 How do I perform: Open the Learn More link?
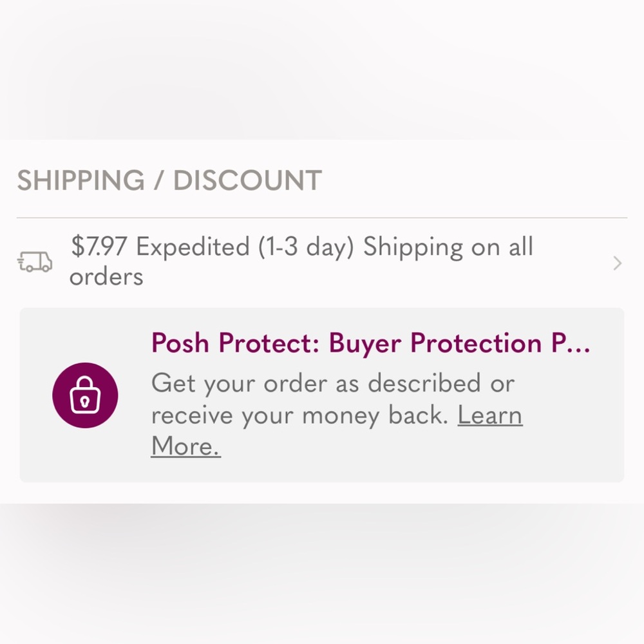337,430
